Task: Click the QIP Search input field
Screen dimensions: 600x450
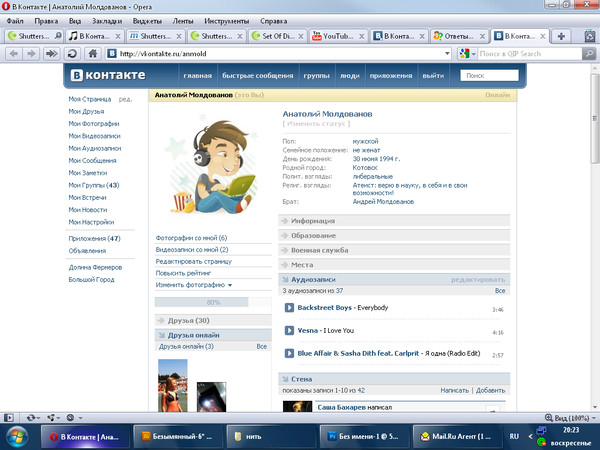Action: coord(530,54)
